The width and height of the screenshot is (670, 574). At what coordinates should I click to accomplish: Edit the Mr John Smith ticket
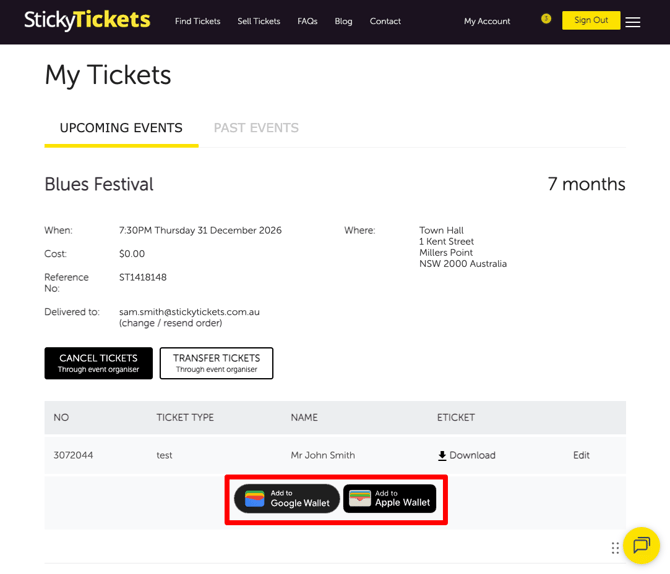581,455
